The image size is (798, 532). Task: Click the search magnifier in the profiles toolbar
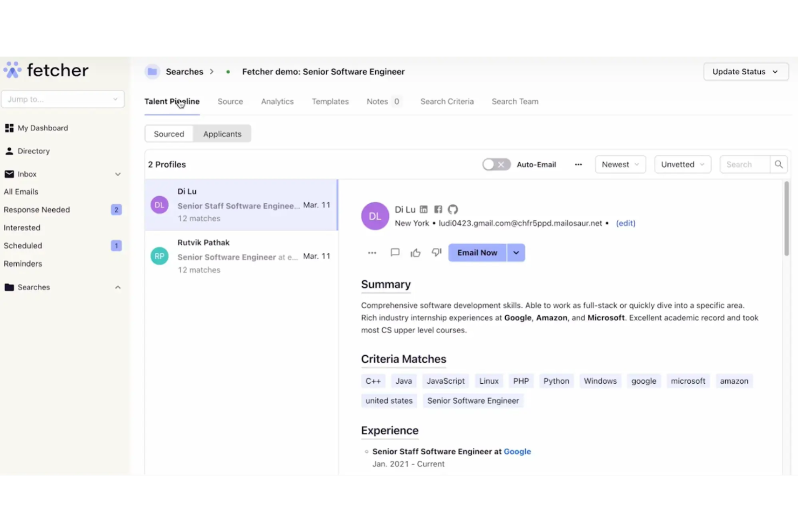point(779,164)
